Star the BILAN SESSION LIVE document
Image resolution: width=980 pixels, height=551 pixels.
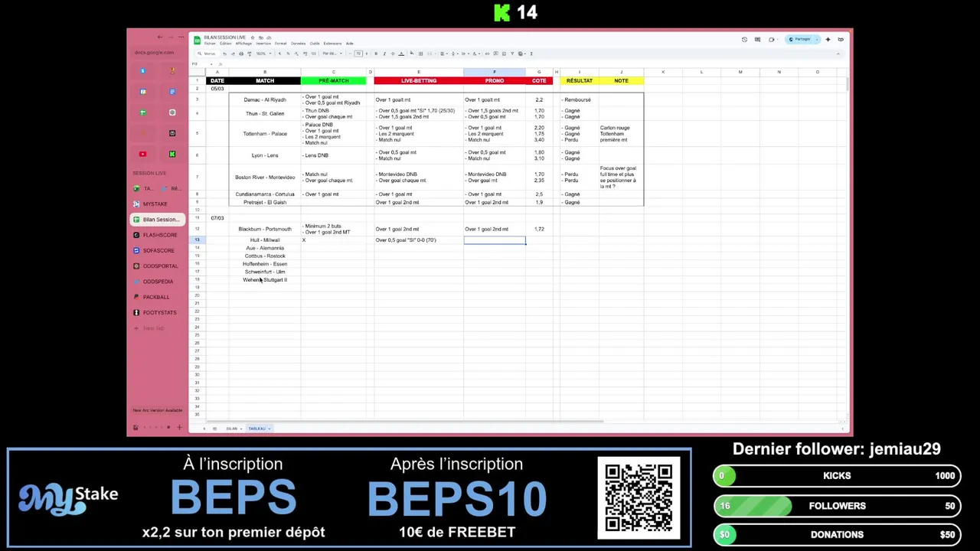tap(253, 37)
